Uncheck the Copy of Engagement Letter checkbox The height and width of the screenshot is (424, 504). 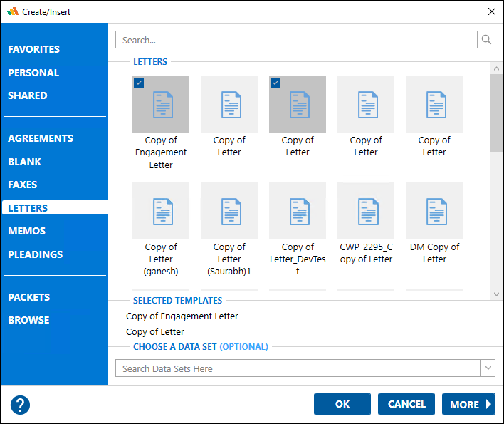[139, 83]
